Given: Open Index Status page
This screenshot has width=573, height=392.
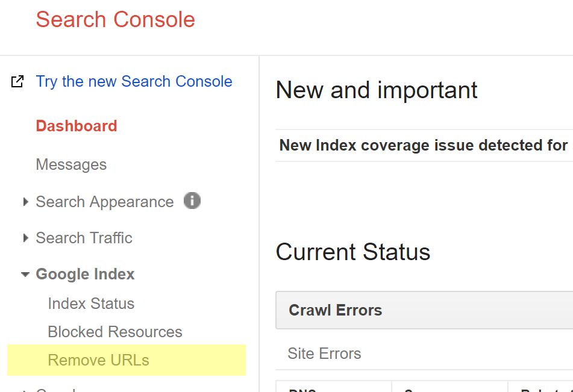Looking at the screenshot, I should tap(91, 303).
